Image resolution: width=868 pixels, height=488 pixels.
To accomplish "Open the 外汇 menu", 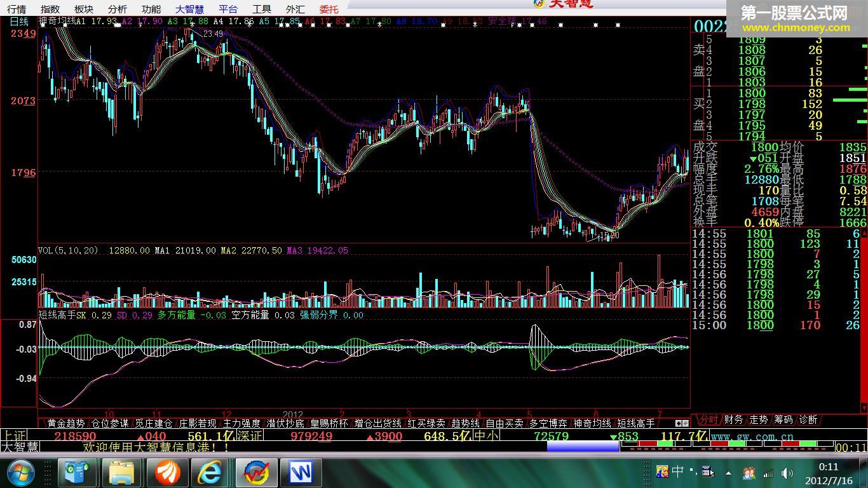I will [x=295, y=9].
